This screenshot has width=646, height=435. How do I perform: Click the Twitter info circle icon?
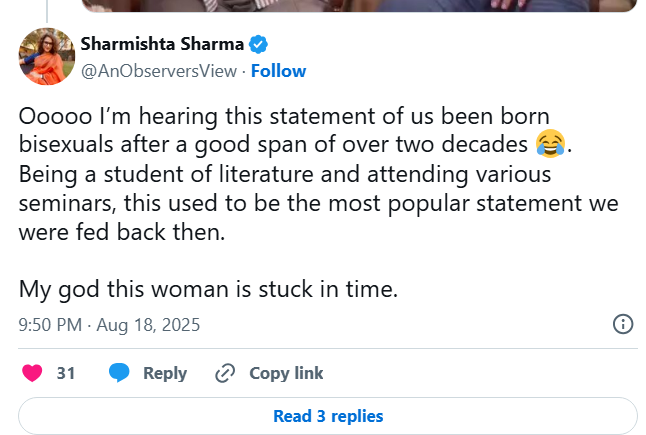[x=622, y=324]
